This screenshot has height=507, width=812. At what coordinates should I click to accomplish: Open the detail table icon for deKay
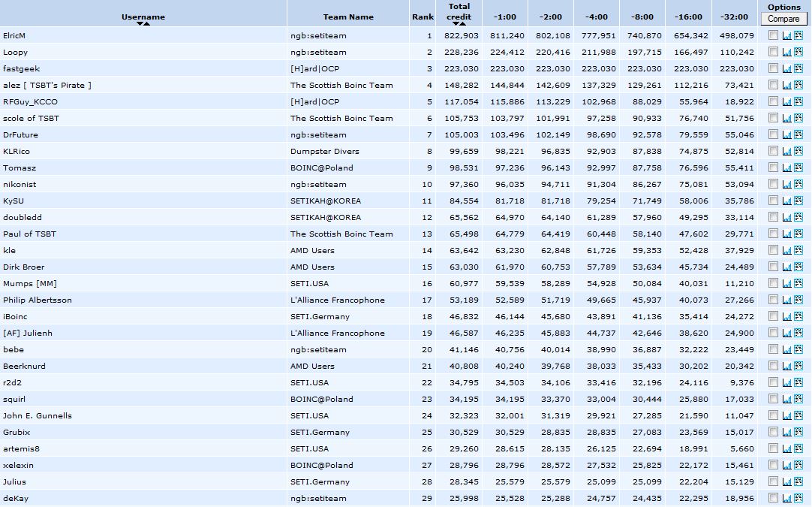coord(798,499)
